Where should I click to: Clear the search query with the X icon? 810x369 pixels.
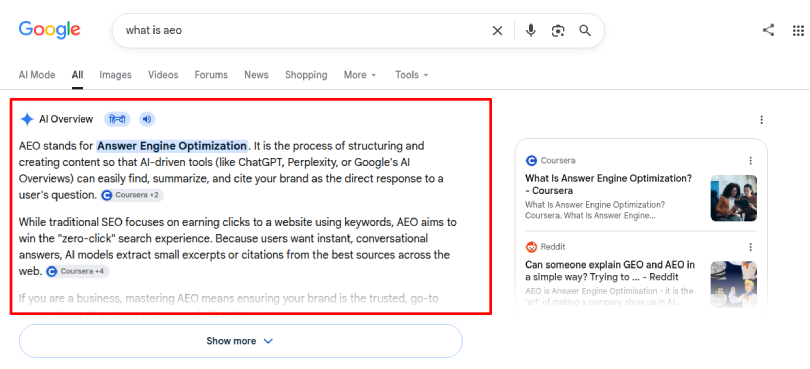[497, 31]
